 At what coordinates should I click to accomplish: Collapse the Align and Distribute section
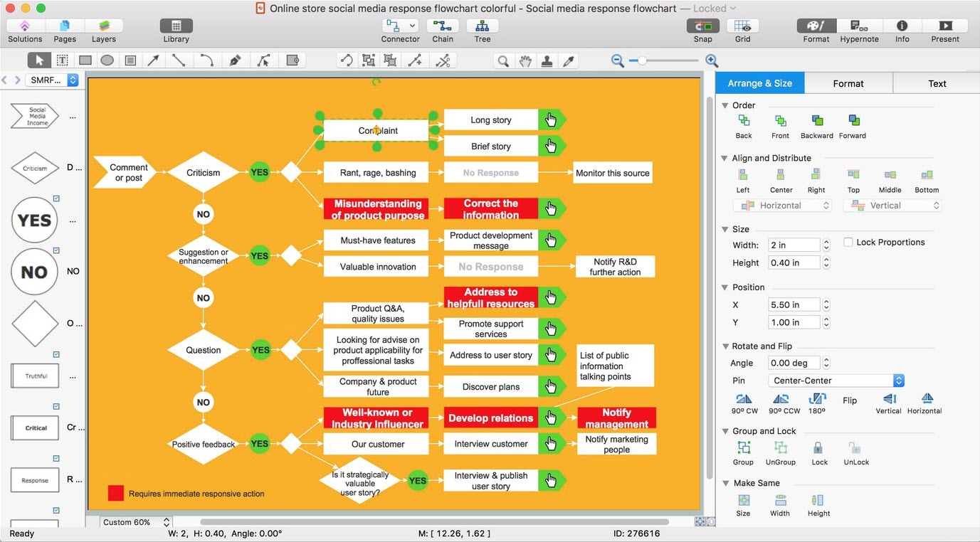tap(725, 158)
